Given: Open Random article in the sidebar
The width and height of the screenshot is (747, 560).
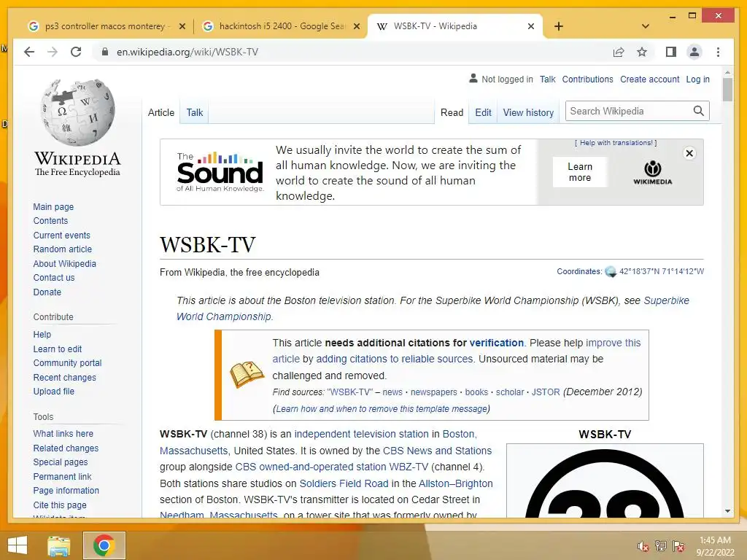Looking at the screenshot, I should tap(63, 249).
